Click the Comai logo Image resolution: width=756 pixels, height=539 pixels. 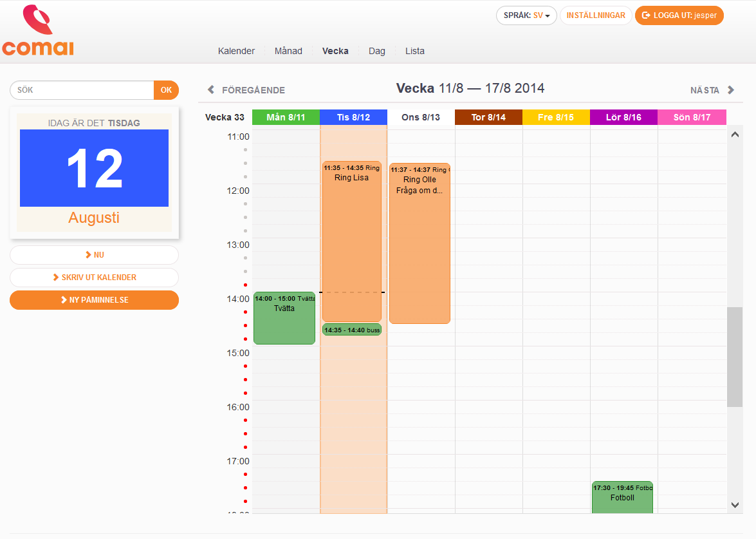[x=37, y=30]
